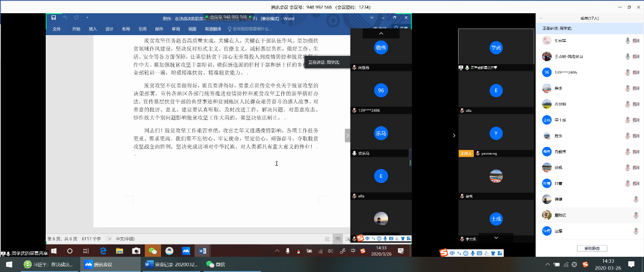This screenshot has width=644, height=272.
Task: Click the Word save icon
Action: (x=54, y=18)
